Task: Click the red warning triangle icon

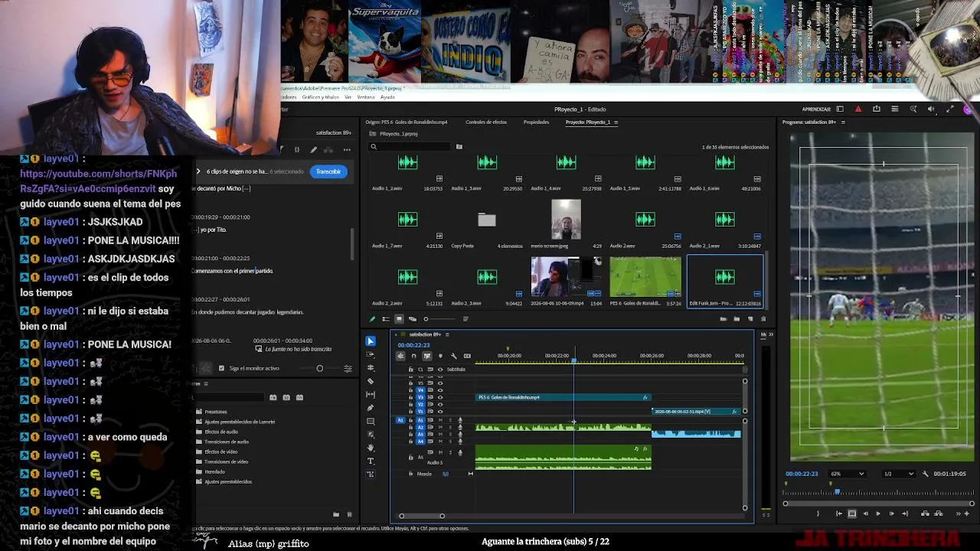Action: point(858,109)
